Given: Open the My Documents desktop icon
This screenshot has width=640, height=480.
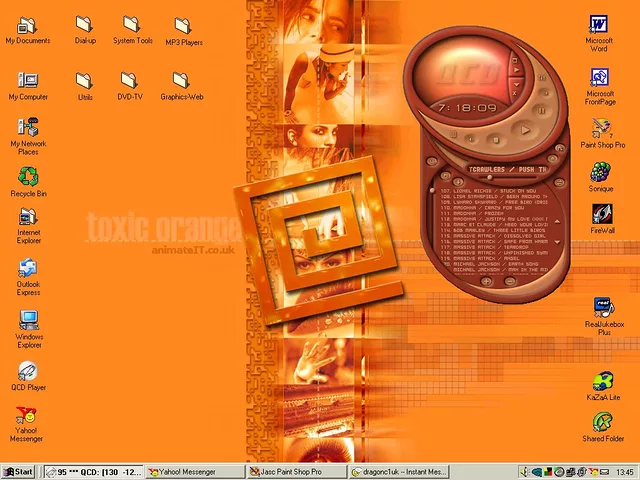Looking at the screenshot, I should 27,30.
